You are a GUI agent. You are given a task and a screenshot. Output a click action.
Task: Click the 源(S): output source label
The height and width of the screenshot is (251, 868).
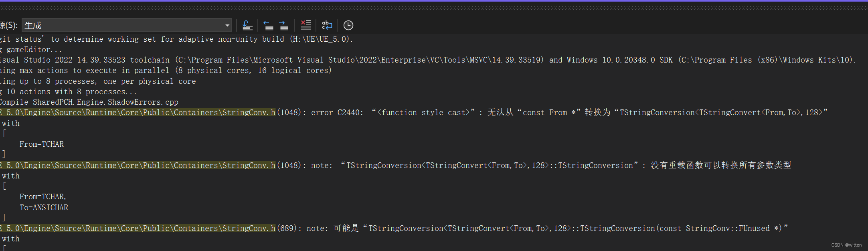(8, 26)
